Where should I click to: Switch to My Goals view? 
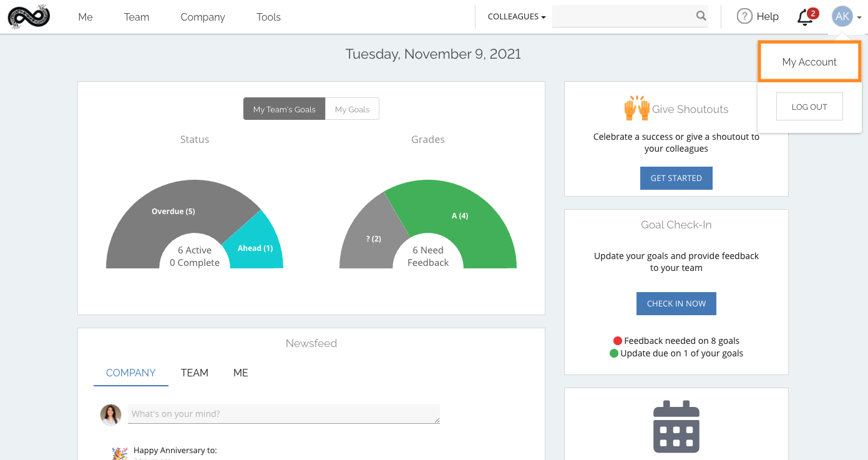click(353, 109)
